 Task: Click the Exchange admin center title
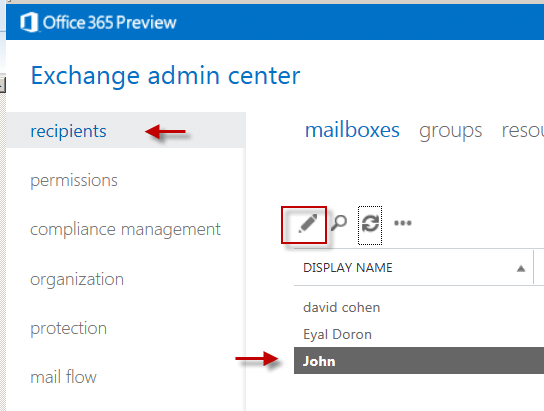(165, 76)
